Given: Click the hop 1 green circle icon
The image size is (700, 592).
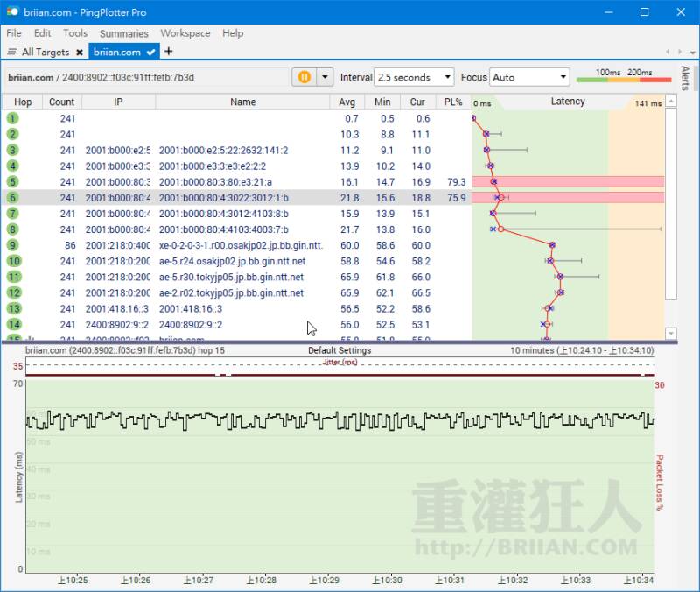Looking at the screenshot, I should pos(12,118).
